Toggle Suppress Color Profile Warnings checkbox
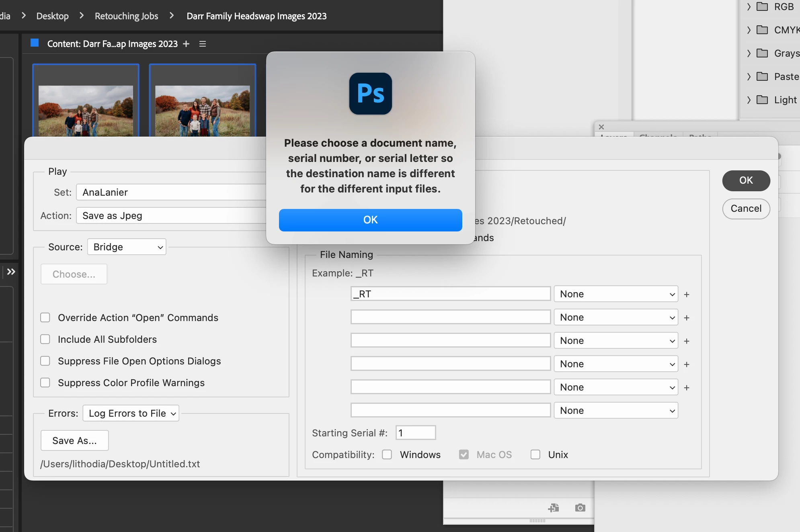The height and width of the screenshot is (532, 800). (x=45, y=383)
